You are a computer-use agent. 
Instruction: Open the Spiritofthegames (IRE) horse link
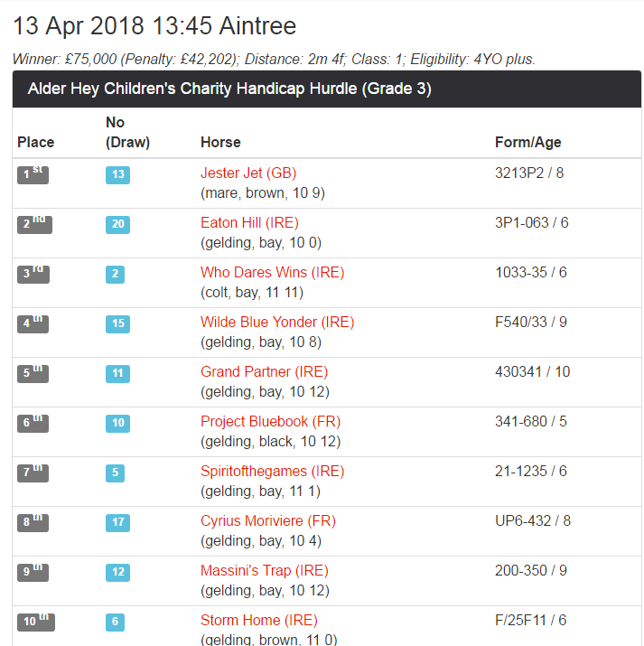point(272,472)
